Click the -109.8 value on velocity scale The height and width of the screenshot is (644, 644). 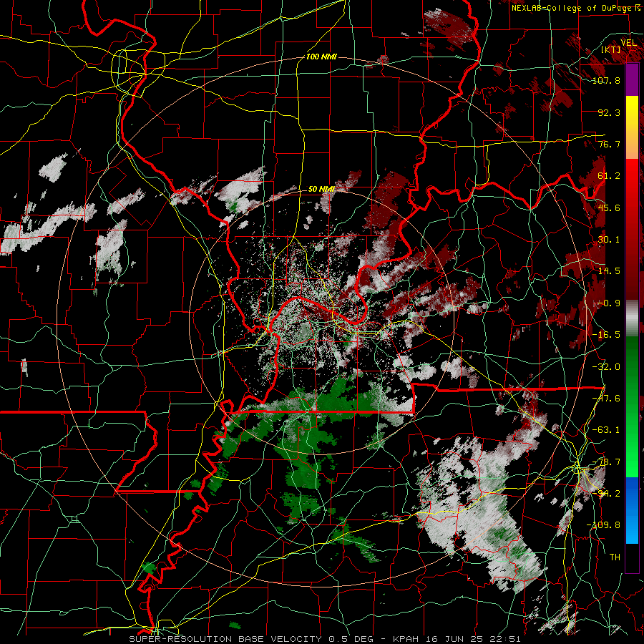(603, 525)
